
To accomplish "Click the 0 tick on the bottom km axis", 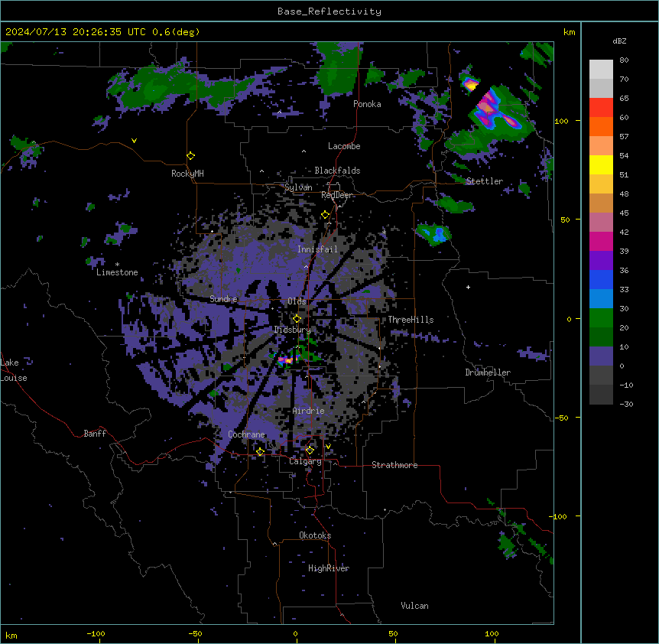I will [x=295, y=633].
